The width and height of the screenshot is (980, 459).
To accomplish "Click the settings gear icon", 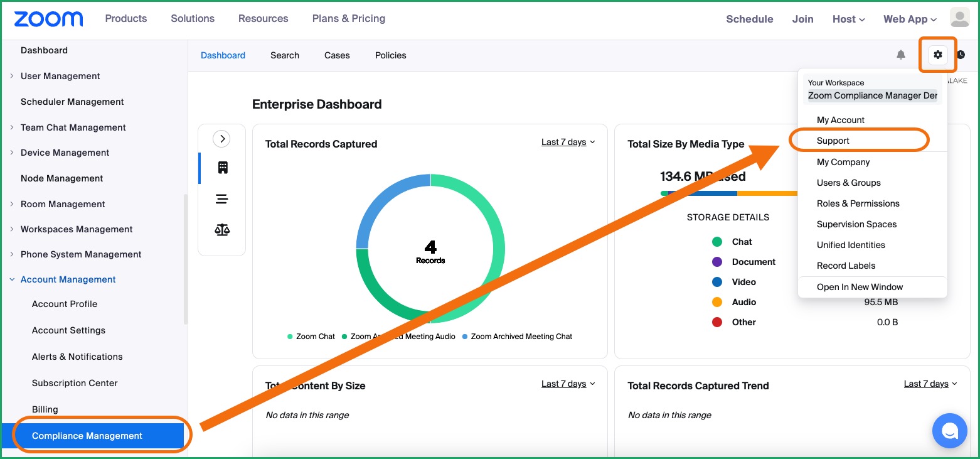I will point(937,55).
